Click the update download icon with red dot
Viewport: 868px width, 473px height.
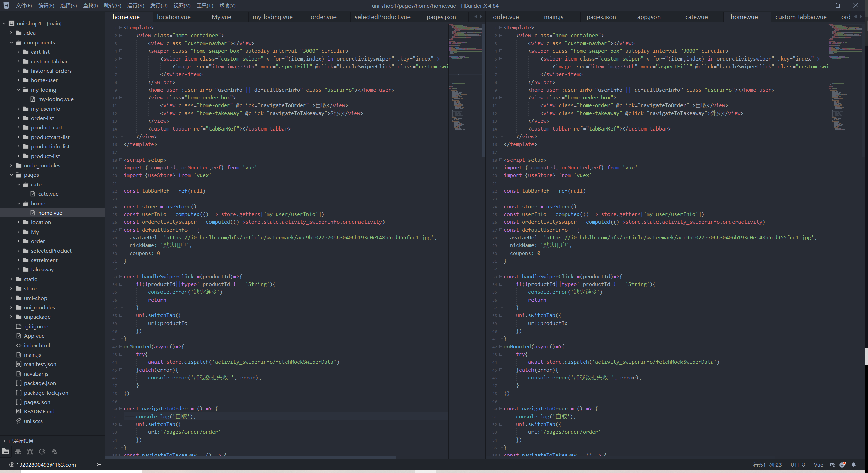[x=842, y=465]
